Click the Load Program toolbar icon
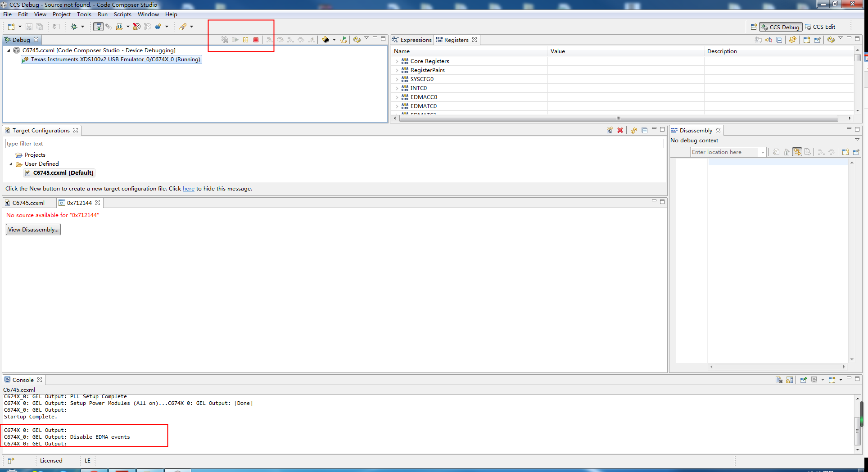The width and height of the screenshot is (868, 472). (119, 27)
